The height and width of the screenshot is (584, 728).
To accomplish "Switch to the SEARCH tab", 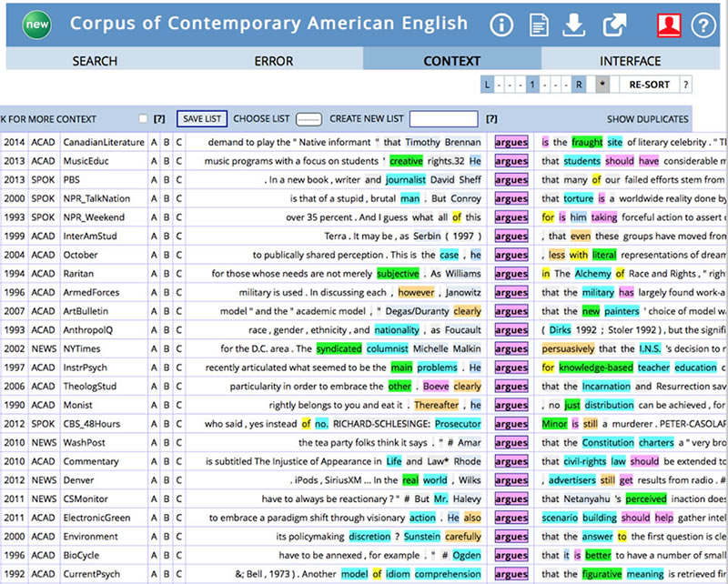I will (95, 61).
